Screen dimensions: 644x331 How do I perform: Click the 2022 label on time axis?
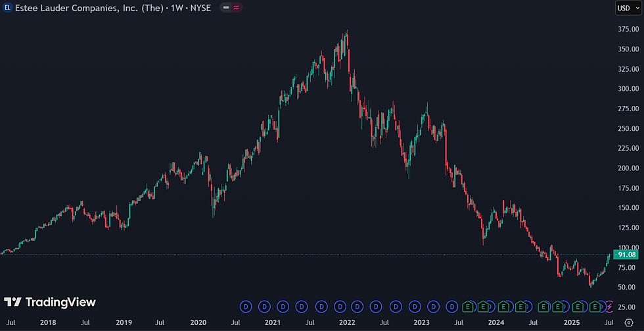(346, 322)
